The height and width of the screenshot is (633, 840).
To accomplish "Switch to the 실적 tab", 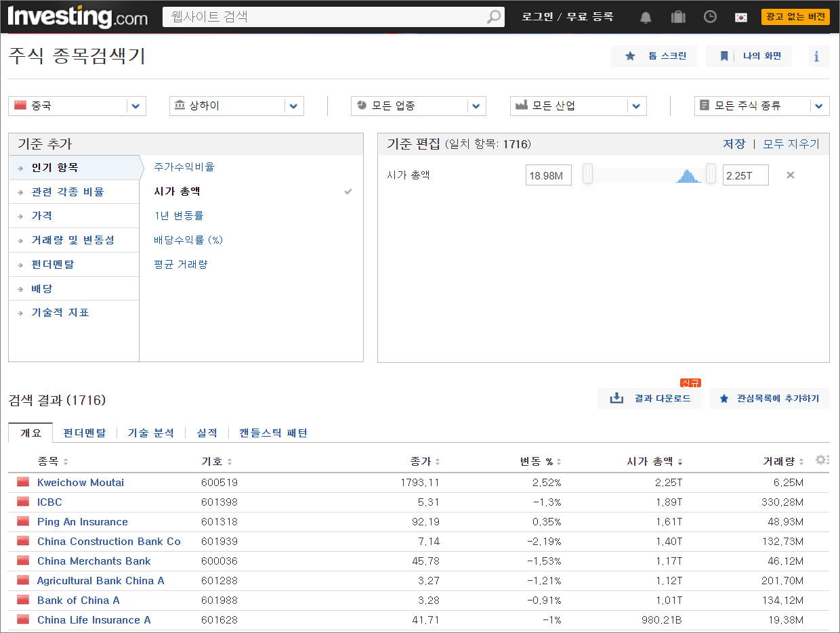I will click(207, 433).
